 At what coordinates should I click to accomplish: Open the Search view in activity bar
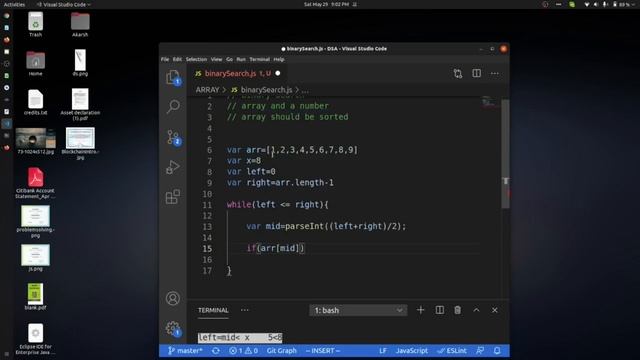[173, 106]
